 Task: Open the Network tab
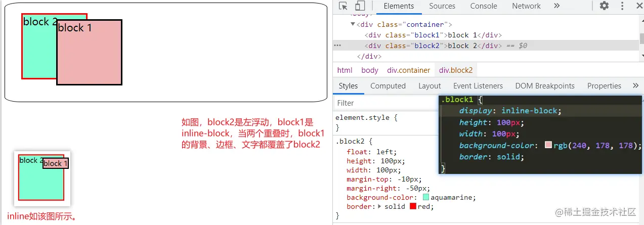click(x=526, y=6)
